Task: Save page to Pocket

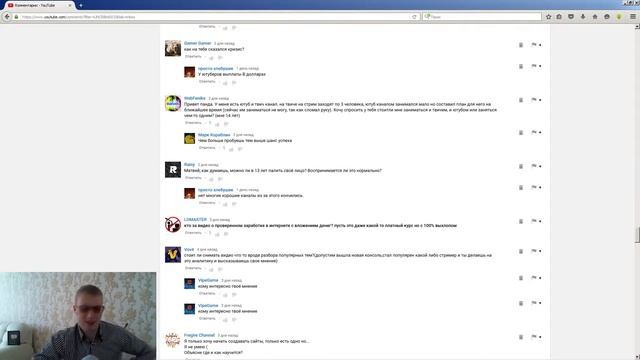Action: pyautogui.click(x=571, y=17)
